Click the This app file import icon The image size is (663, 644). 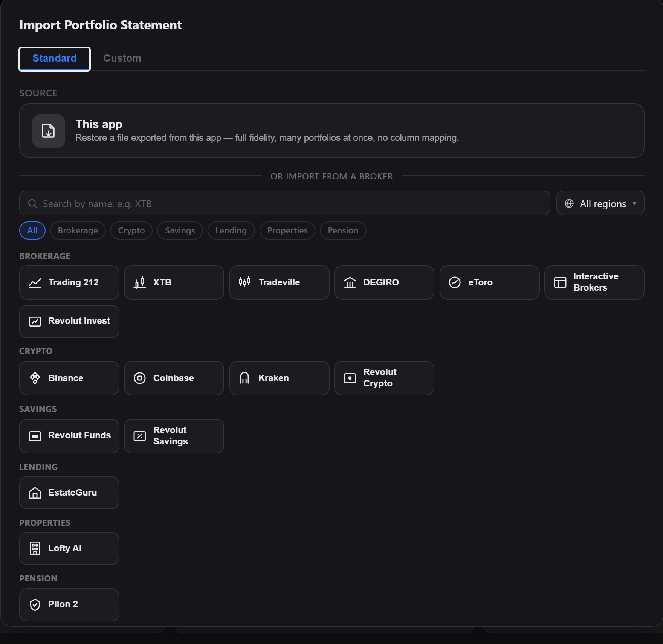coord(49,131)
